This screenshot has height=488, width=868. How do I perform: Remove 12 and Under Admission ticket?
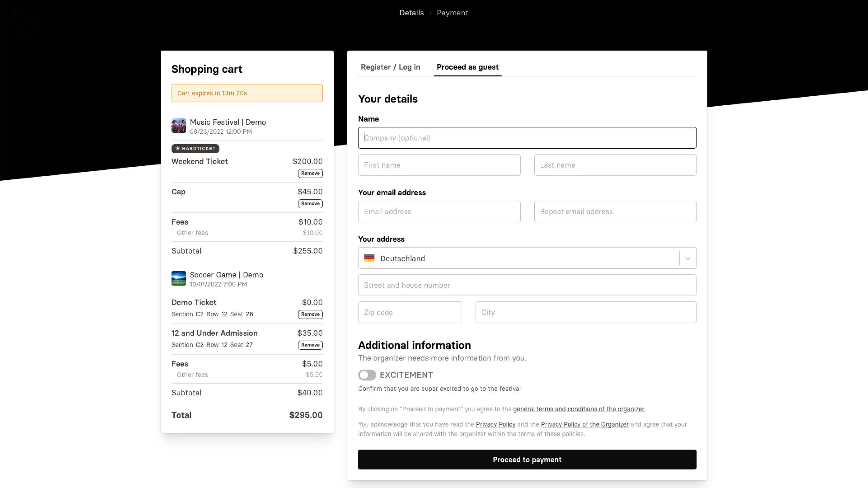pos(310,345)
